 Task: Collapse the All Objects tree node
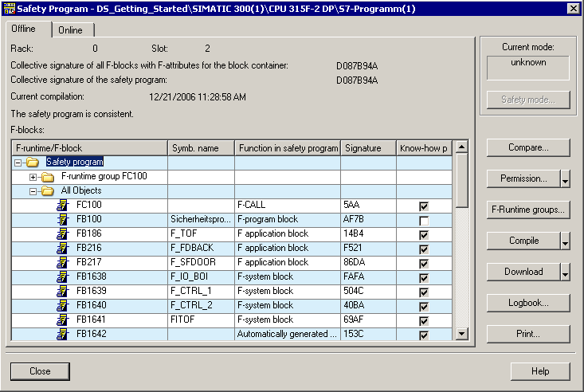click(33, 190)
